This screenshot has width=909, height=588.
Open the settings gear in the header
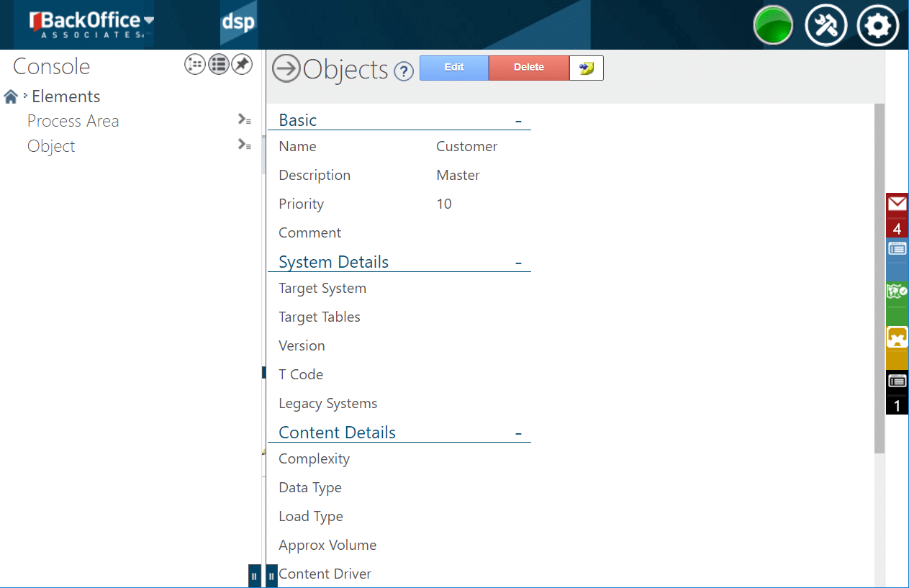pyautogui.click(x=877, y=26)
